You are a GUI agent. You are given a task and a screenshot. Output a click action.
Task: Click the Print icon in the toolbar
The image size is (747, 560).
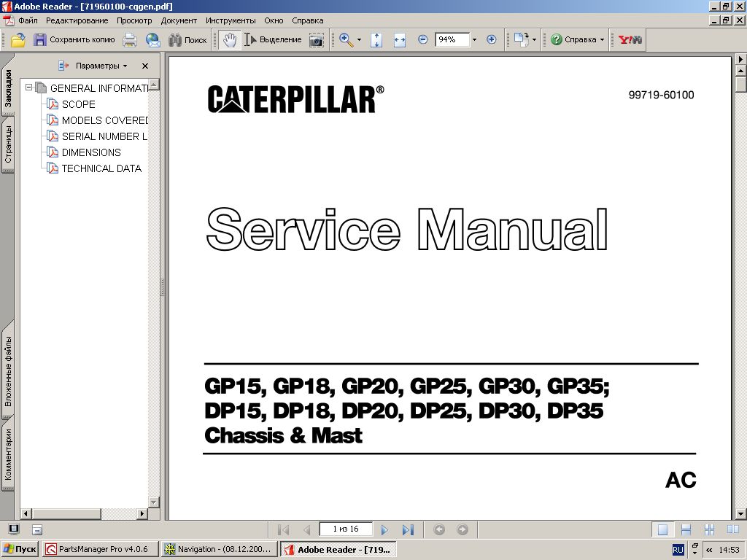tap(130, 40)
